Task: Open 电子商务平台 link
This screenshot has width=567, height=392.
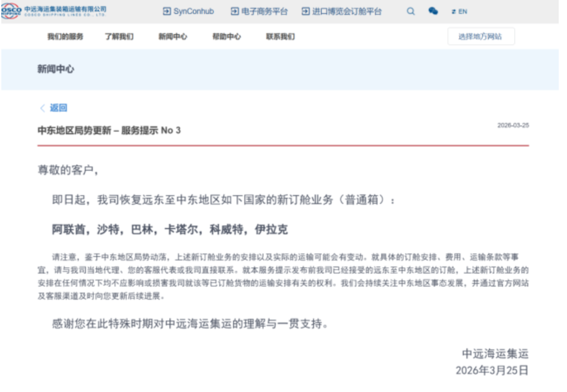Action: tap(265, 11)
